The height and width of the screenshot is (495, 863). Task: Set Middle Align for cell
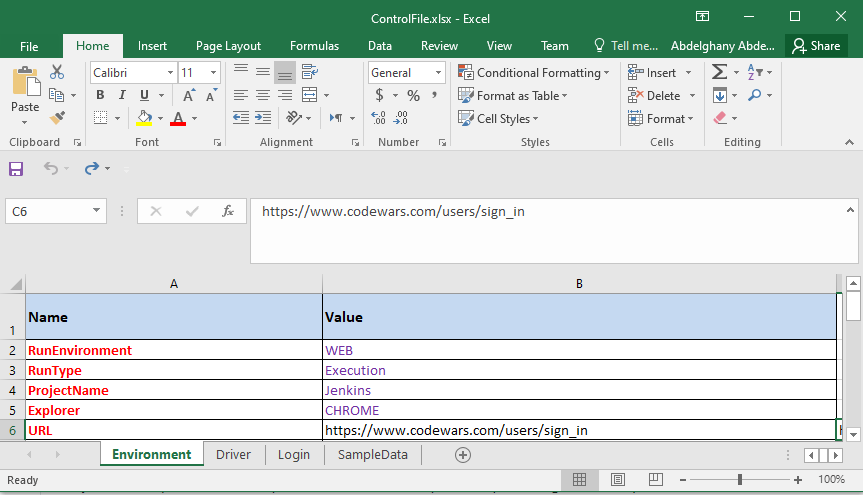pyautogui.click(x=263, y=72)
